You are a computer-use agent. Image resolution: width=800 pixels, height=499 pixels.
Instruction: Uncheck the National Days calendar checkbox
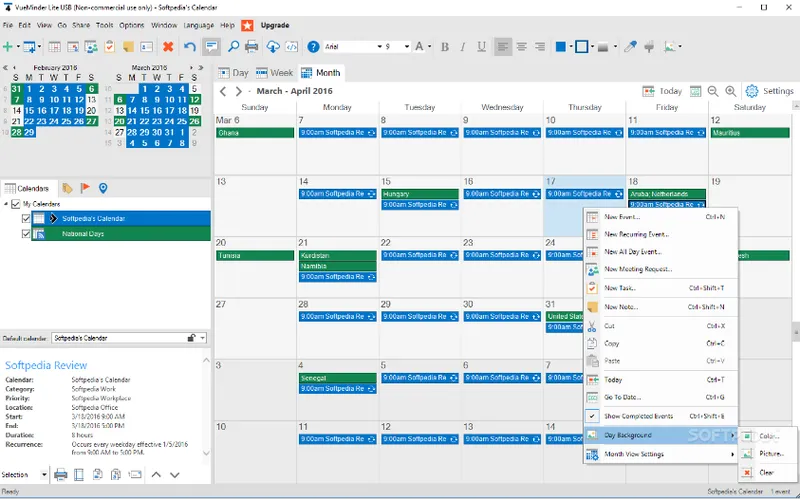pyautogui.click(x=26, y=234)
